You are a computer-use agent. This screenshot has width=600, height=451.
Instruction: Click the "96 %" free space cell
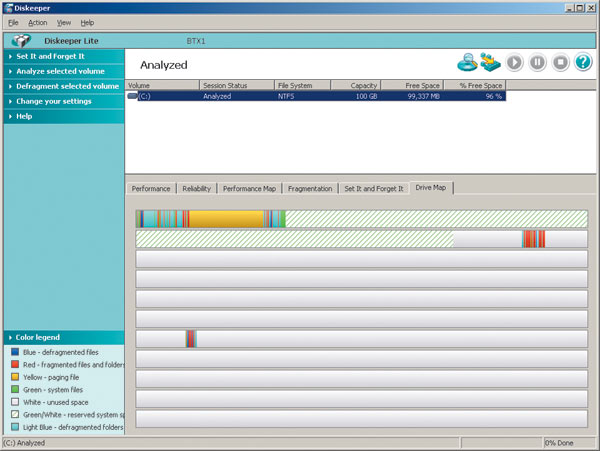[494, 96]
